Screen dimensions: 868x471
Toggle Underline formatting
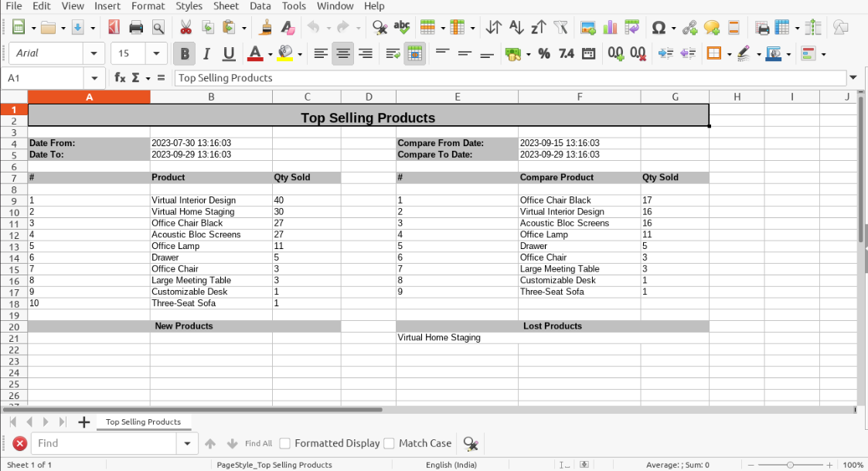pyautogui.click(x=229, y=53)
